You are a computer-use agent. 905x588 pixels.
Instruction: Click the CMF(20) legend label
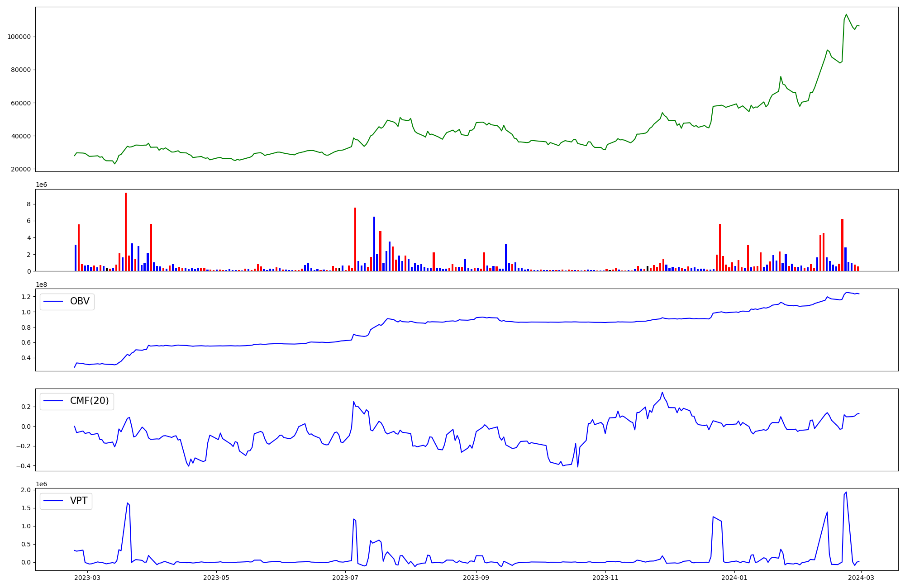click(89, 401)
